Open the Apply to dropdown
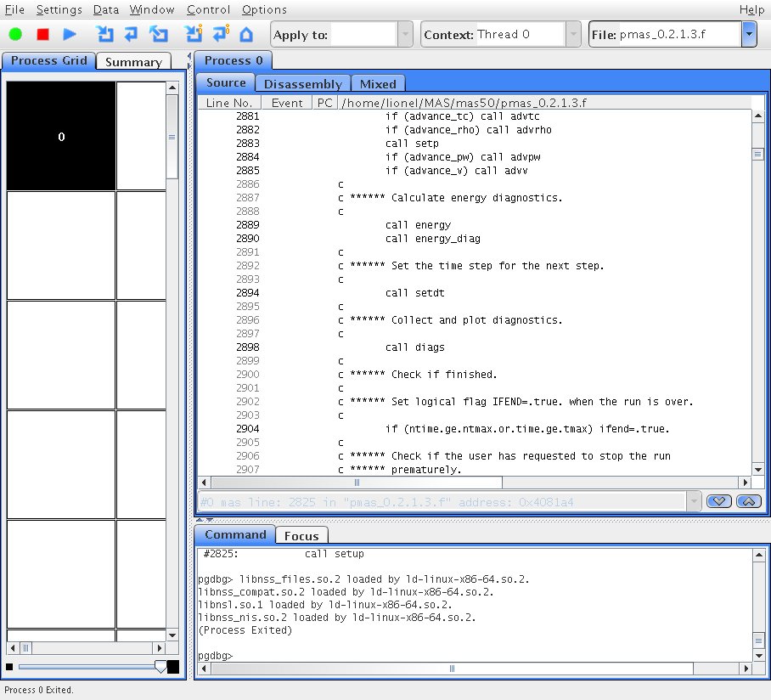Viewport: 771px width, 700px height. point(405,35)
